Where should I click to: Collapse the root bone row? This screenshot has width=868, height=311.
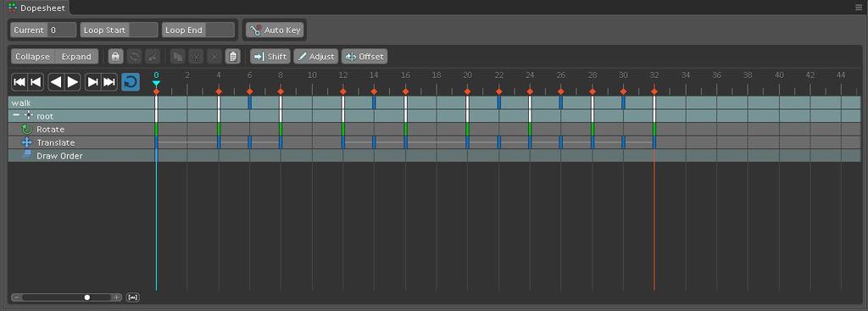[16, 115]
